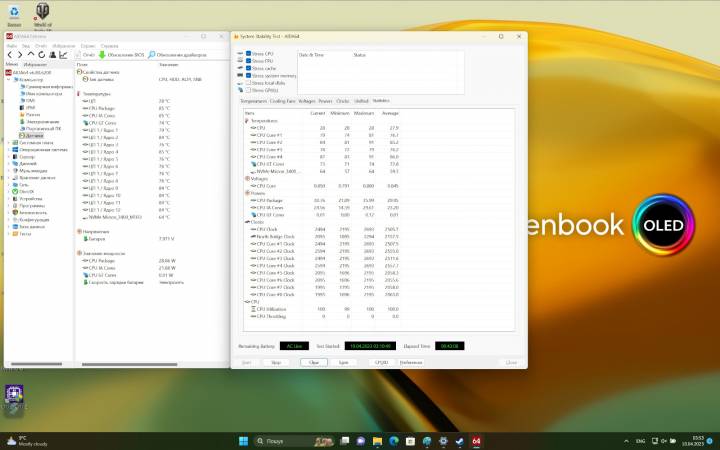The height and width of the screenshot is (450, 720).
Task: Select the Разгон overclock tree item
Action: (30, 114)
